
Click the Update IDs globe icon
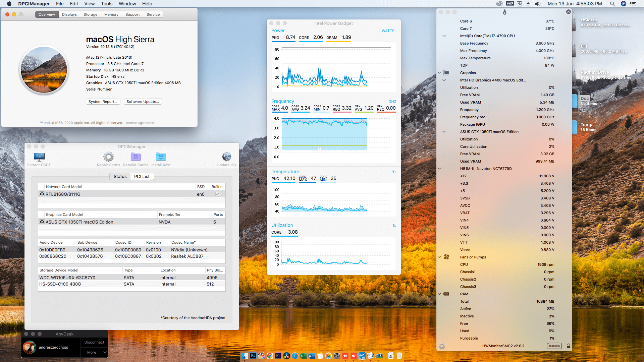226,157
